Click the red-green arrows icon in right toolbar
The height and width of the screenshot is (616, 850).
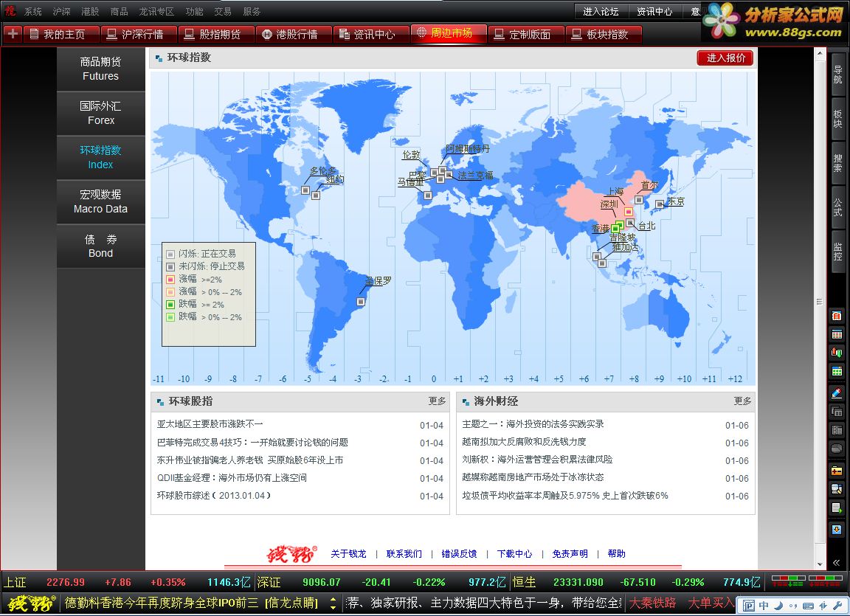click(837, 353)
